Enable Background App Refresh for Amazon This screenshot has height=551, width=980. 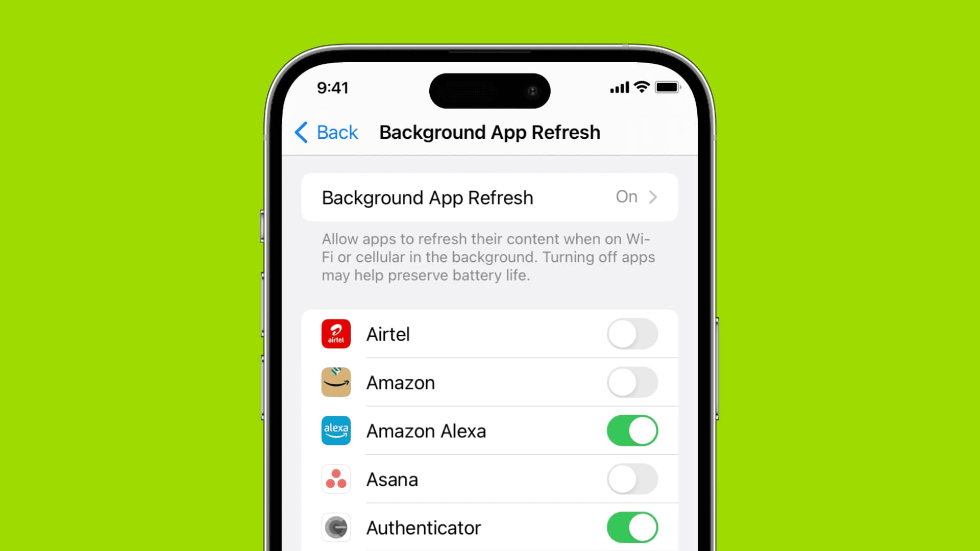(x=631, y=382)
